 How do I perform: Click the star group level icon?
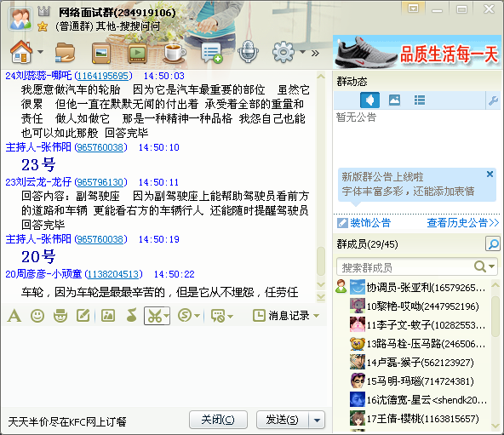click(x=43, y=26)
